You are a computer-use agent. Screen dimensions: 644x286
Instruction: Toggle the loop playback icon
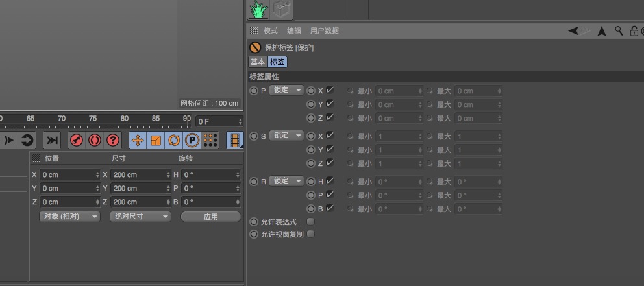click(27, 140)
